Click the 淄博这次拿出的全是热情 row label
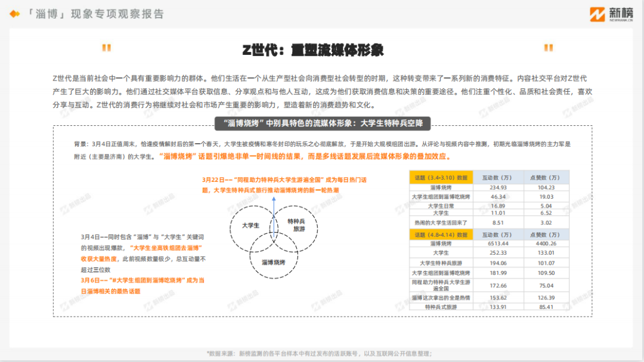 (x=441, y=298)
